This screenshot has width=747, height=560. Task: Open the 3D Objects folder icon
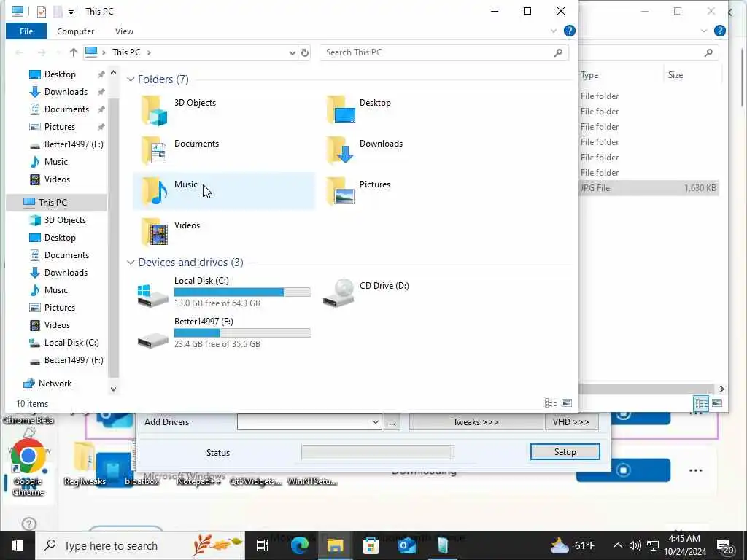(x=155, y=111)
